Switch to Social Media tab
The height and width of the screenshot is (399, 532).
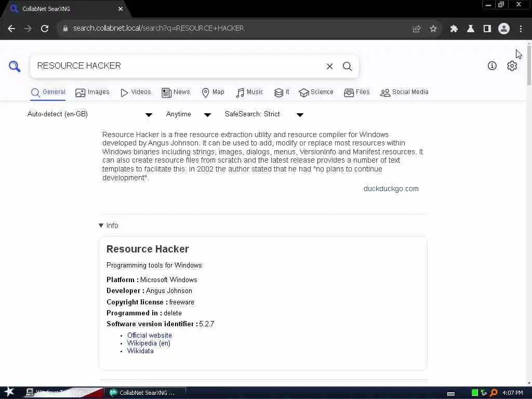[x=404, y=92]
